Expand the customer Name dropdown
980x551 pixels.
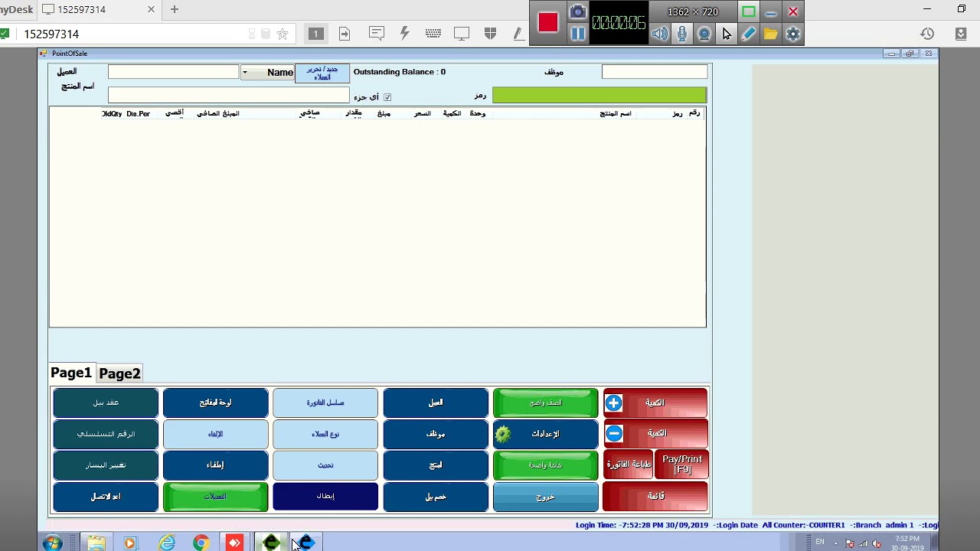point(244,72)
